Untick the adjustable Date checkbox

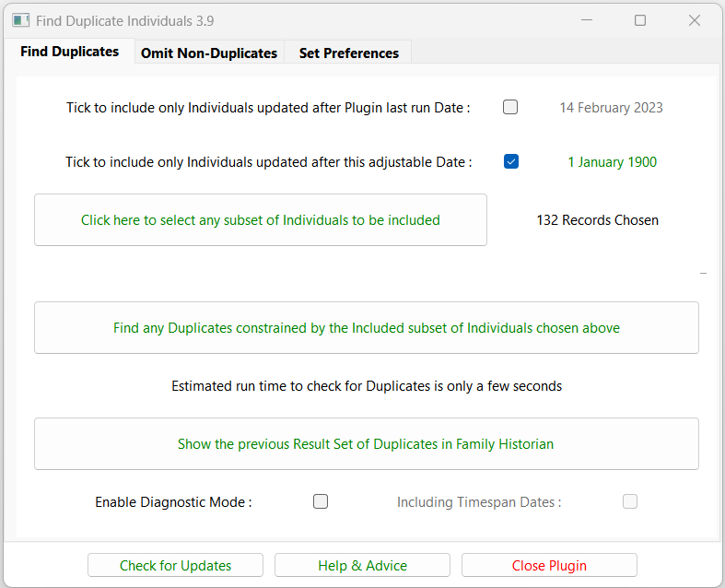click(511, 161)
